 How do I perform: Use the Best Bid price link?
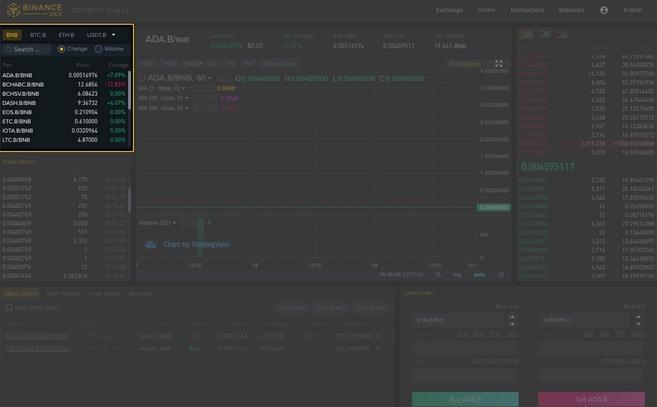coord(634,307)
